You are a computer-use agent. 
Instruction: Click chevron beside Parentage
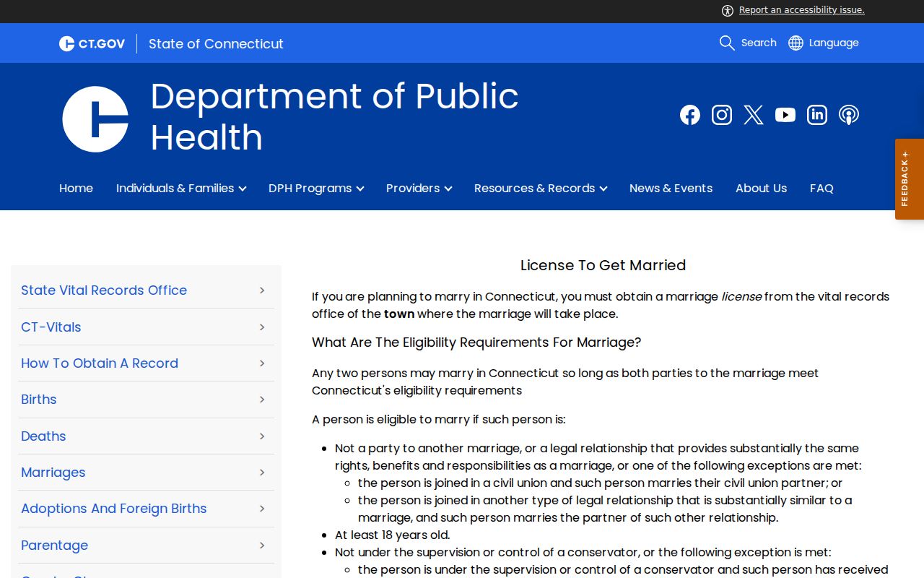(x=262, y=545)
